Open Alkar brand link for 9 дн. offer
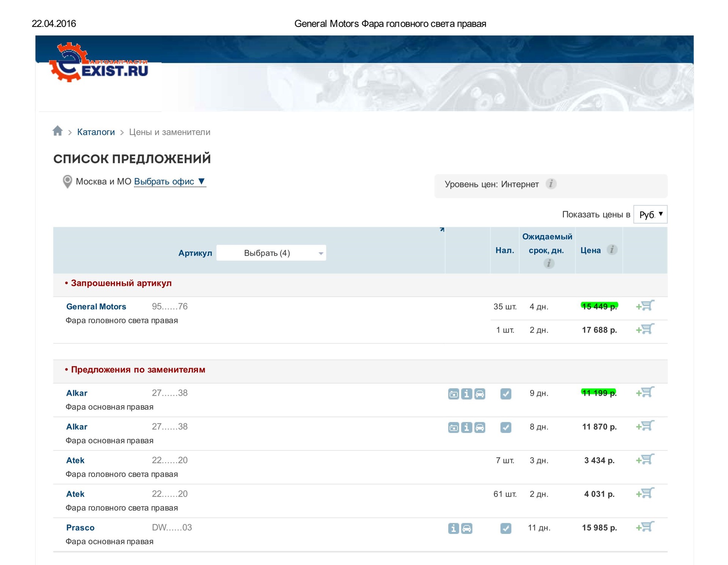 click(77, 393)
